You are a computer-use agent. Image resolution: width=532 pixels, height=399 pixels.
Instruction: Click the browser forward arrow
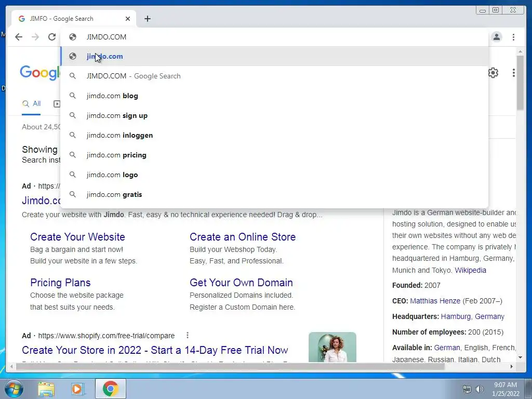point(35,37)
